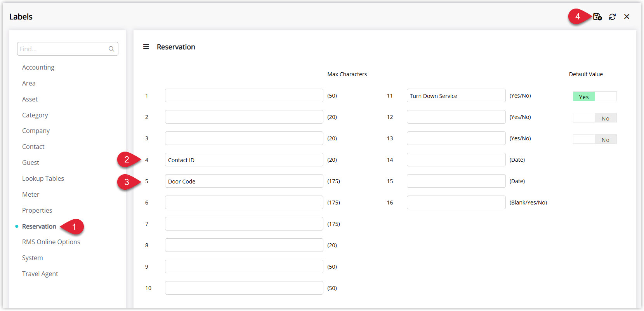This screenshot has height=311, width=644.
Task: Click the Max Characters column header
Action: pyautogui.click(x=347, y=74)
